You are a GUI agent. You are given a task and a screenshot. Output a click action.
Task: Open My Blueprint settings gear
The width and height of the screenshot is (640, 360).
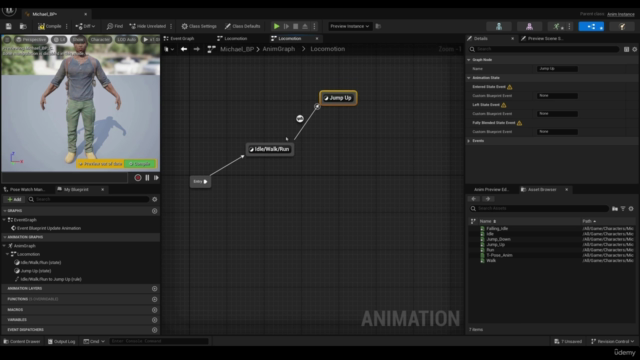[x=155, y=199]
